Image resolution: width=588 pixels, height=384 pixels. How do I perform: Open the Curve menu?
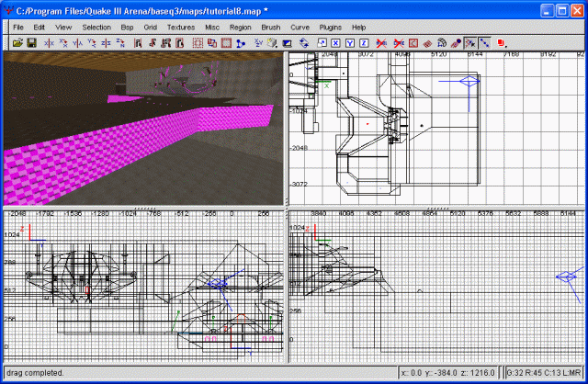pos(300,28)
